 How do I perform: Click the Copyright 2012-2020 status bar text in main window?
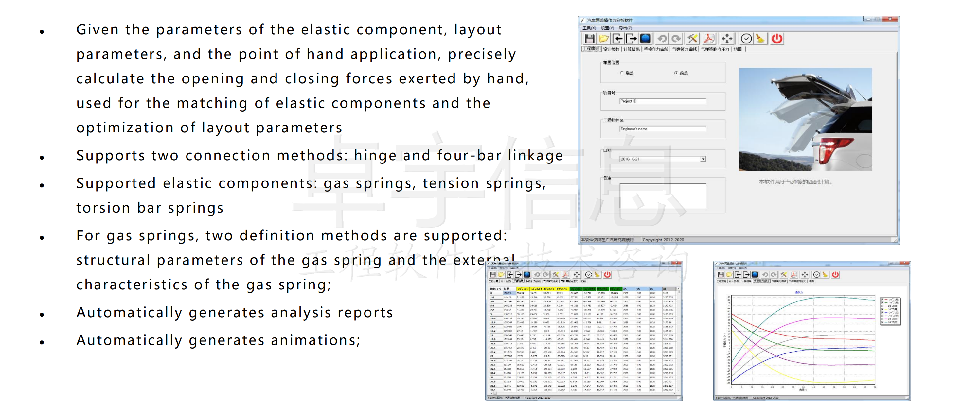coord(663,240)
